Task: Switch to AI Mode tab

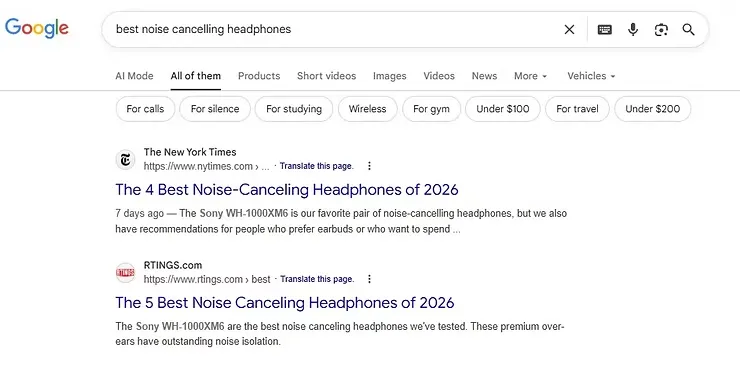Action: tap(135, 76)
